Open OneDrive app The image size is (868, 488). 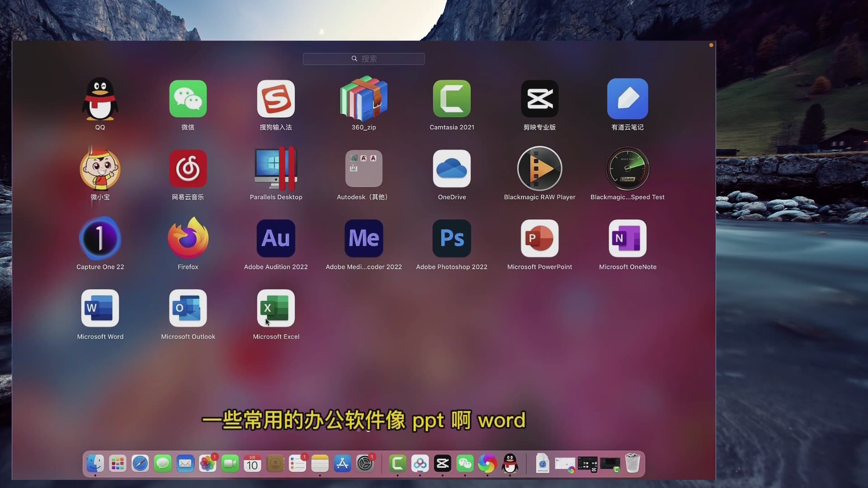coord(452,169)
